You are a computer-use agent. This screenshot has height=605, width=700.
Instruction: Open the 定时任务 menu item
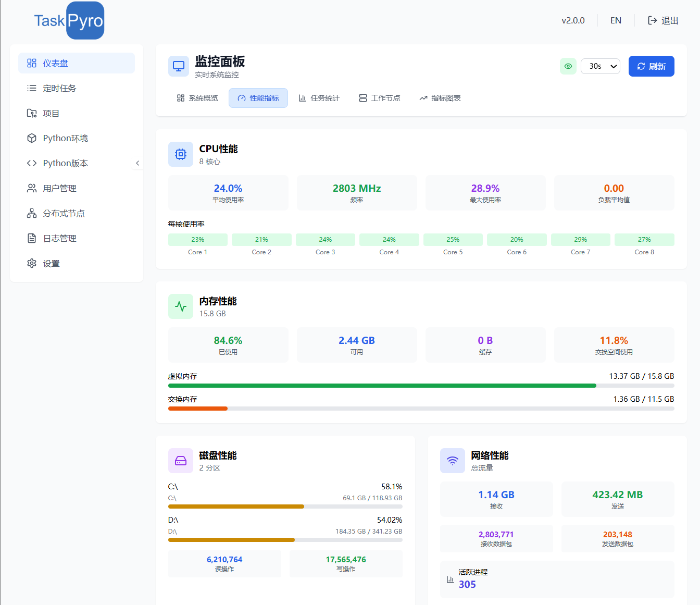pos(77,88)
